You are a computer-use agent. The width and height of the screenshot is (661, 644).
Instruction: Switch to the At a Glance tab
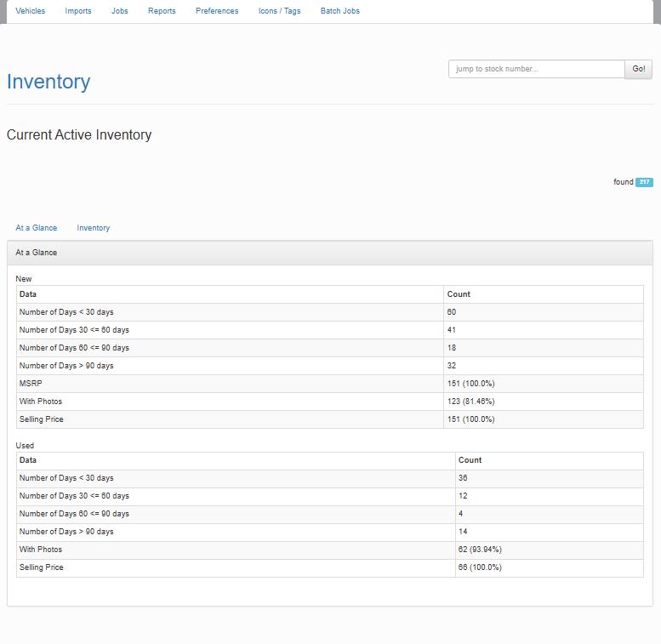tap(37, 228)
